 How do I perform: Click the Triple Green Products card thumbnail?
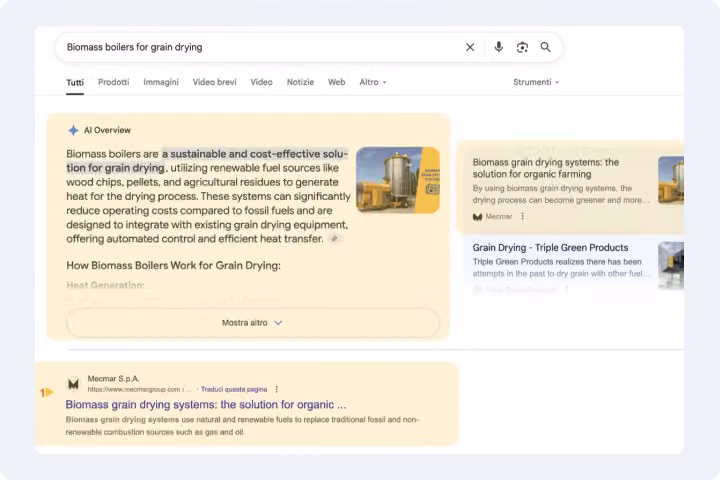(x=671, y=265)
